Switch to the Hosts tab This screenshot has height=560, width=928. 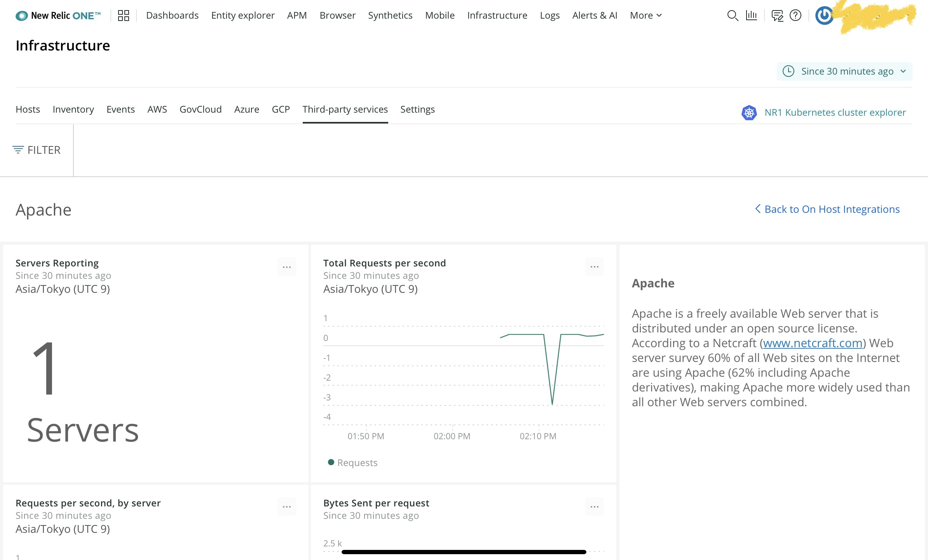[x=28, y=110]
